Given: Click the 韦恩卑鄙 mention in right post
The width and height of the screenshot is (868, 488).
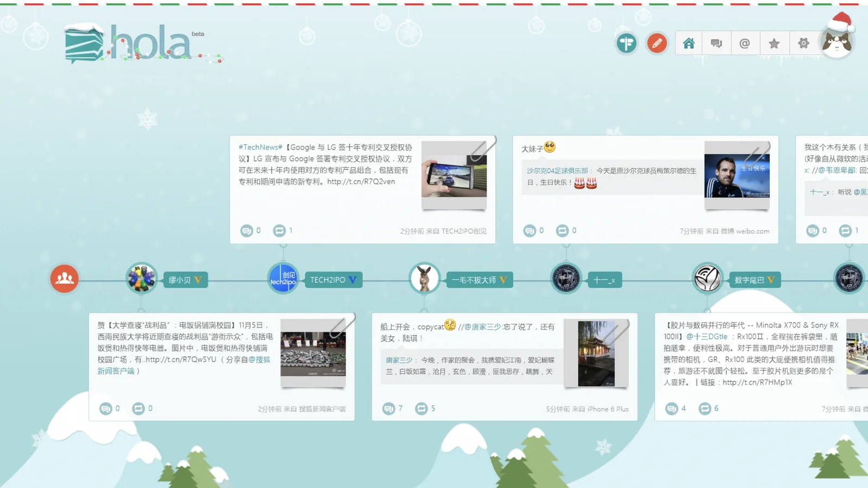Looking at the screenshot, I should [838, 170].
